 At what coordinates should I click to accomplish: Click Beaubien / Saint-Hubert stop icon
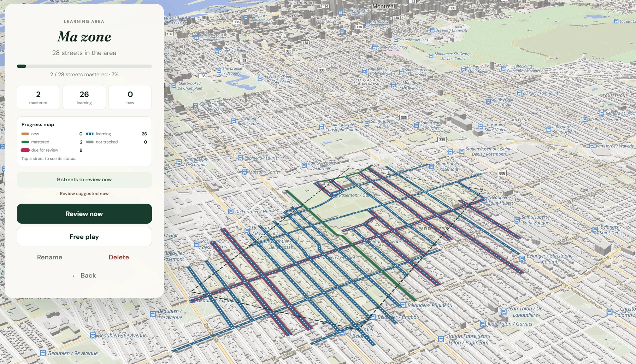coord(484,200)
